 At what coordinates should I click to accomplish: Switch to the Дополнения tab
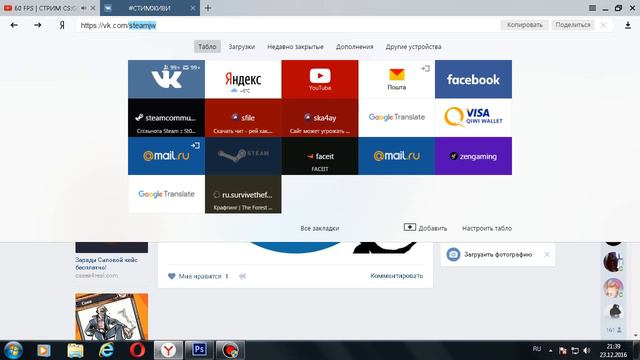pos(354,47)
